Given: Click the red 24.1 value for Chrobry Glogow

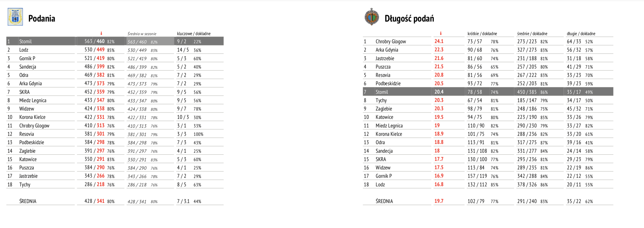Looking at the screenshot, I should click(439, 41).
